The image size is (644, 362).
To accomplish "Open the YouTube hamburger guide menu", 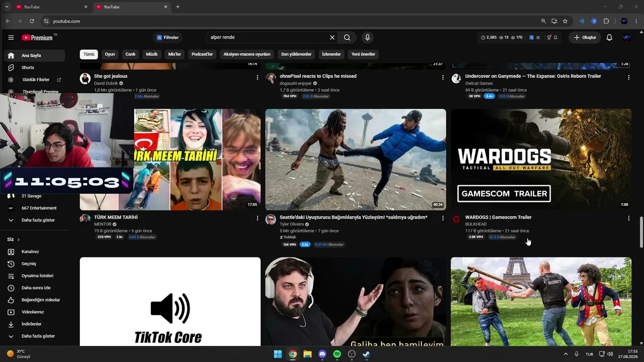I will [x=11, y=38].
